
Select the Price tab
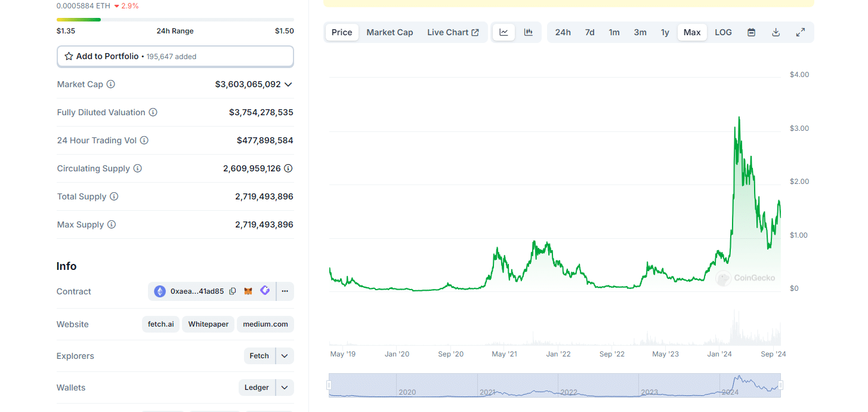tap(342, 32)
